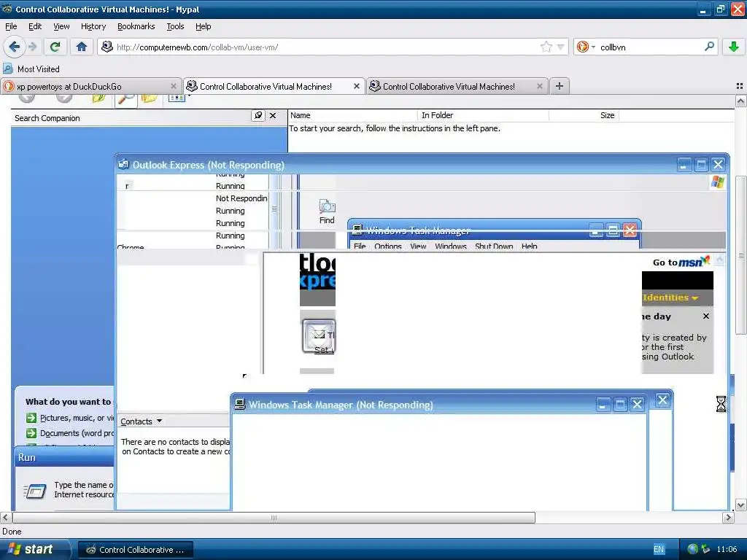Click the Run dialog program icon
Image resolution: width=747 pixels, height=560 pixels.
35,490
